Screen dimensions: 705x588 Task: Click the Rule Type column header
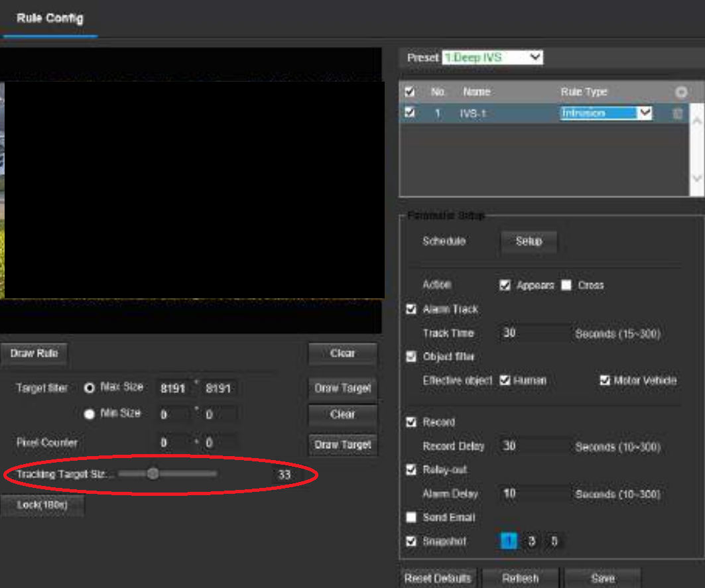point(584,92)
